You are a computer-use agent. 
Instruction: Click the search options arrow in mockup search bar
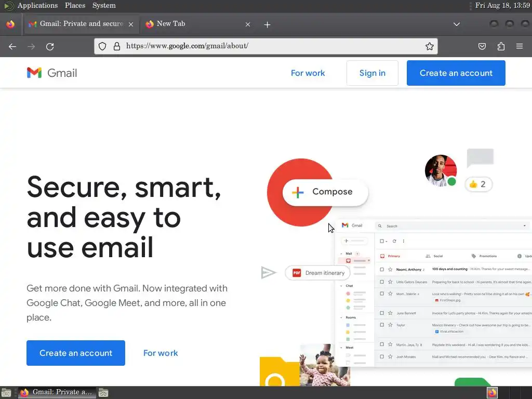[525, 226]
